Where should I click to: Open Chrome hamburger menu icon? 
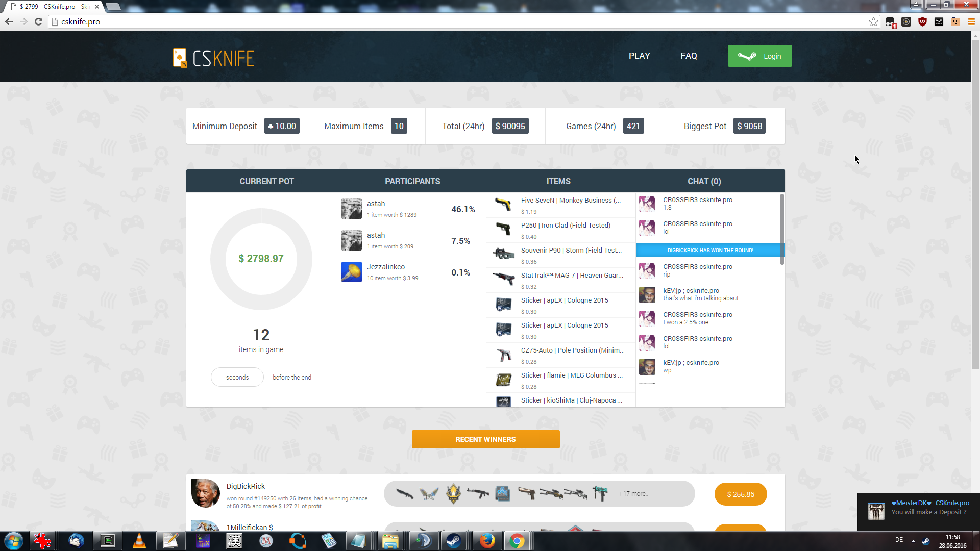pos(971,22)
